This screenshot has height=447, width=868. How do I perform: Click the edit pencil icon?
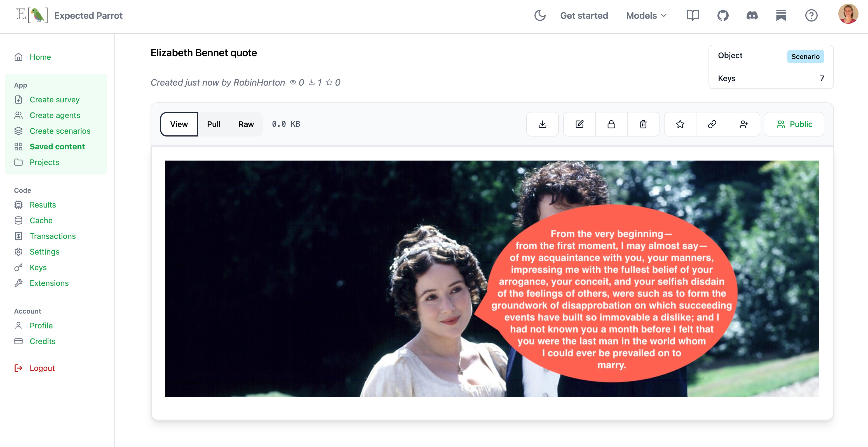(x=580, y=124)
